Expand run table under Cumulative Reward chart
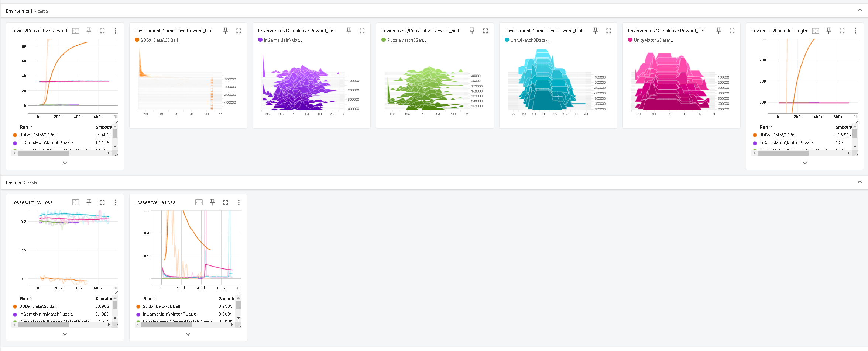The height and width of the screenshot is (351, 868). (65, 163)
